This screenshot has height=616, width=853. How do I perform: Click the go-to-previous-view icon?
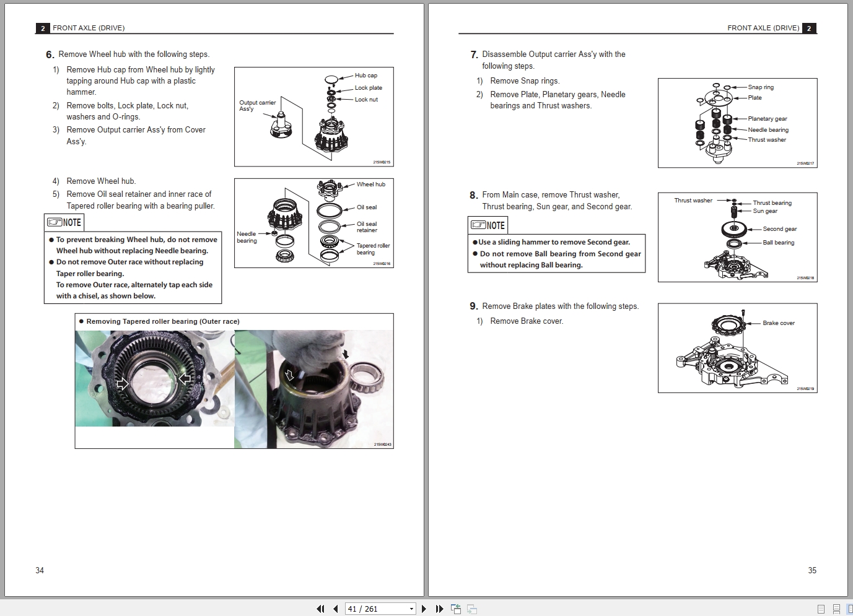456,609
